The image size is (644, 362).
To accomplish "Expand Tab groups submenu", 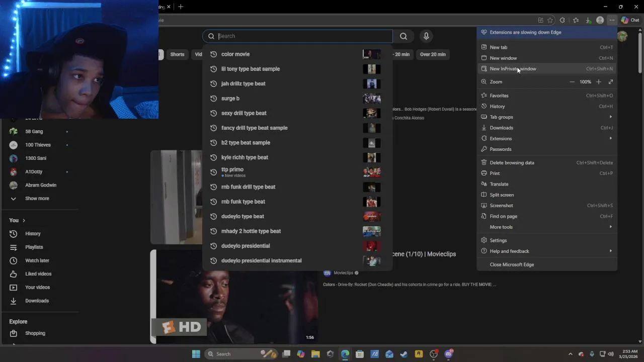I will coord(547,117).
